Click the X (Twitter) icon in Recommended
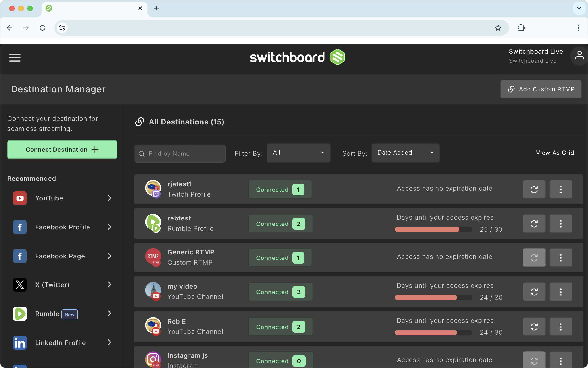The width and height of the screenshot is (588, 368). tap(20, 285)
